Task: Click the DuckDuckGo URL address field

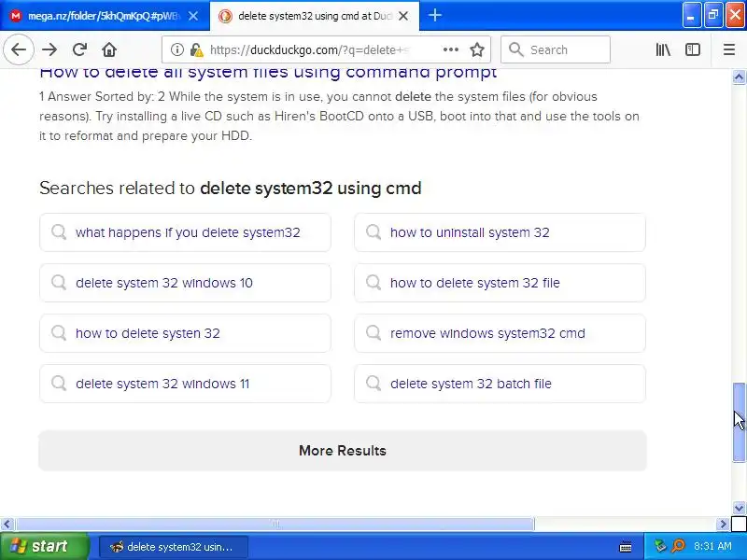Action: 310,49
